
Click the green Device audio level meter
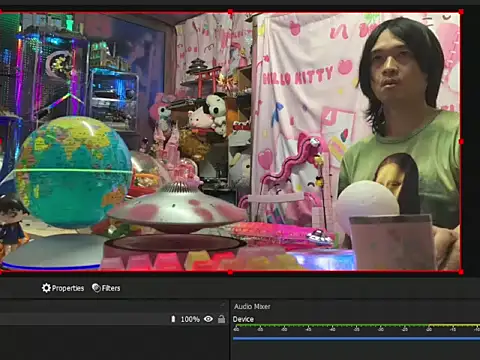[x=330, y=325]
